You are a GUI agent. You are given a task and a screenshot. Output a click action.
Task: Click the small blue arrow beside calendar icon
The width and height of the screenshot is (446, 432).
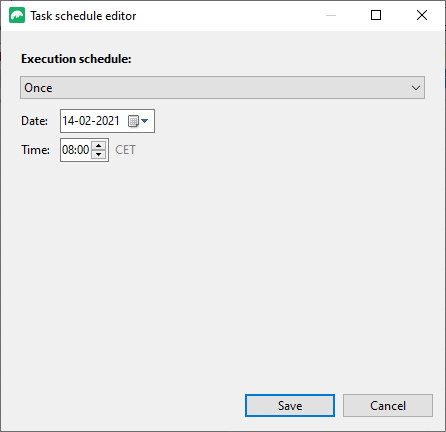[144, 121]
